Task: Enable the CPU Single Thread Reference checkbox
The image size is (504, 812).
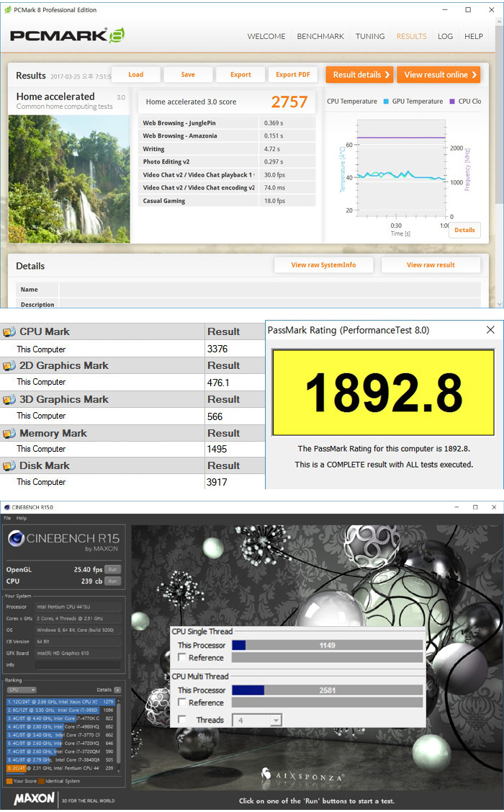Action: tap(181, 656)
